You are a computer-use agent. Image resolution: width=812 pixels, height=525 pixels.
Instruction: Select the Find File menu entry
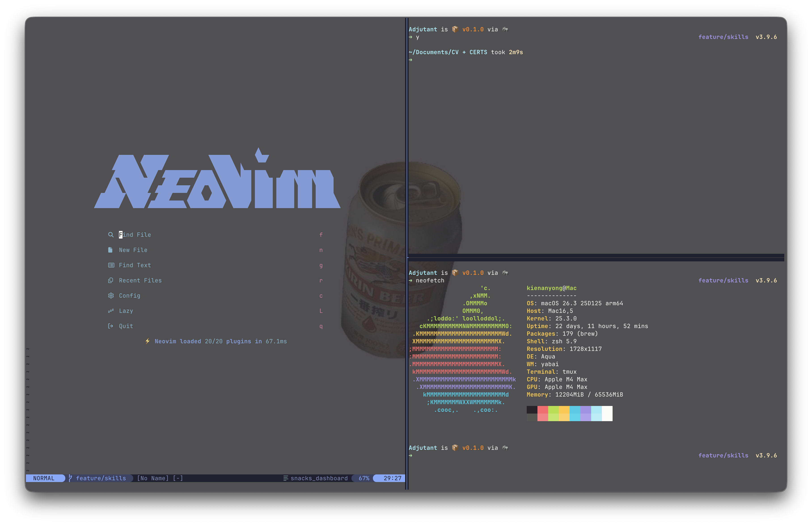coord(135,235)
